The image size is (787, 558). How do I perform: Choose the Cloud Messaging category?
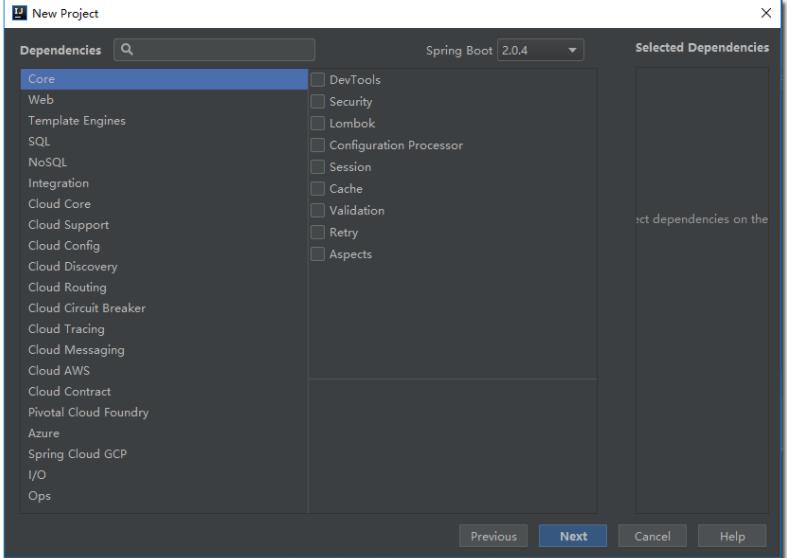click(164, 350)
